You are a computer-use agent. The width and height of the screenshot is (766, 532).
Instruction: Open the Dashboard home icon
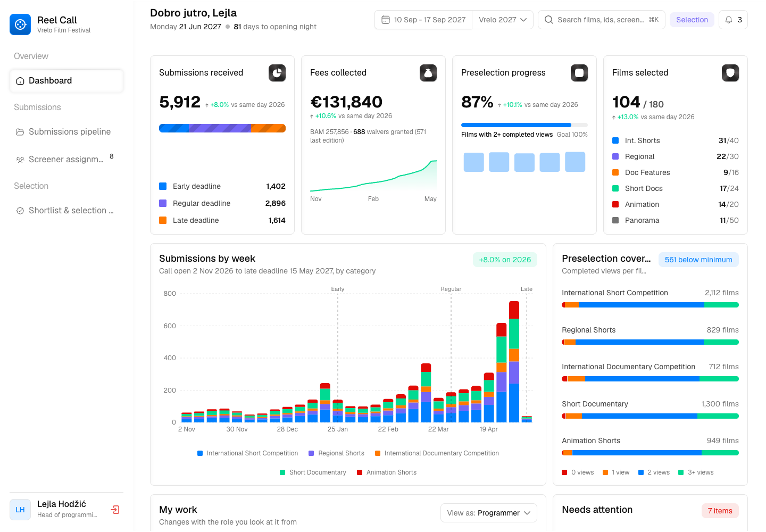coord(20,81)
